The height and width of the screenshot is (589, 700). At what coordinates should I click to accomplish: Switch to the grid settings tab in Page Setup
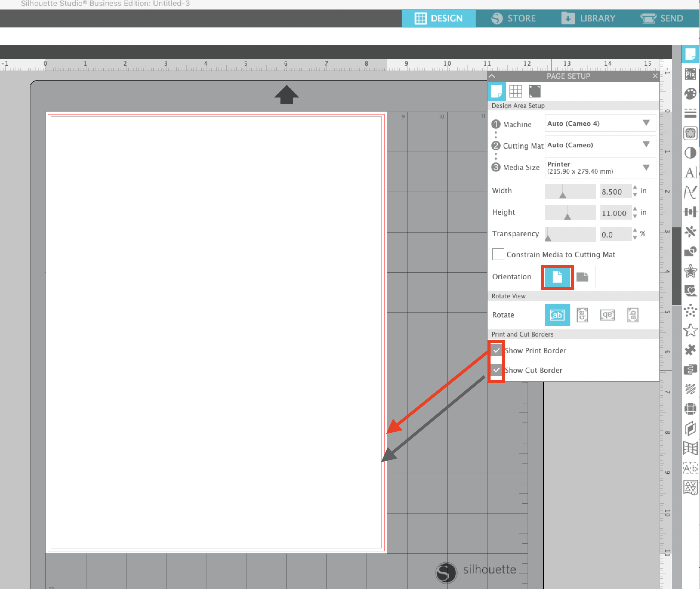click(x=516, y=91)
